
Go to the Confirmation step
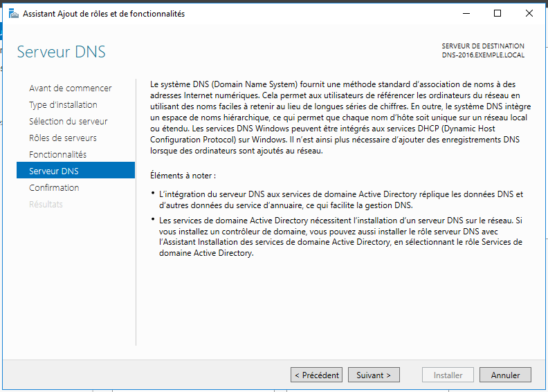coord(54,188)
